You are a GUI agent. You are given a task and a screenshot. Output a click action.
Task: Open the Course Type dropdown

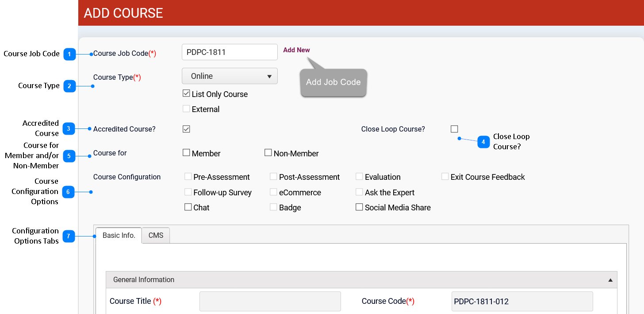(x=230, y=76)
